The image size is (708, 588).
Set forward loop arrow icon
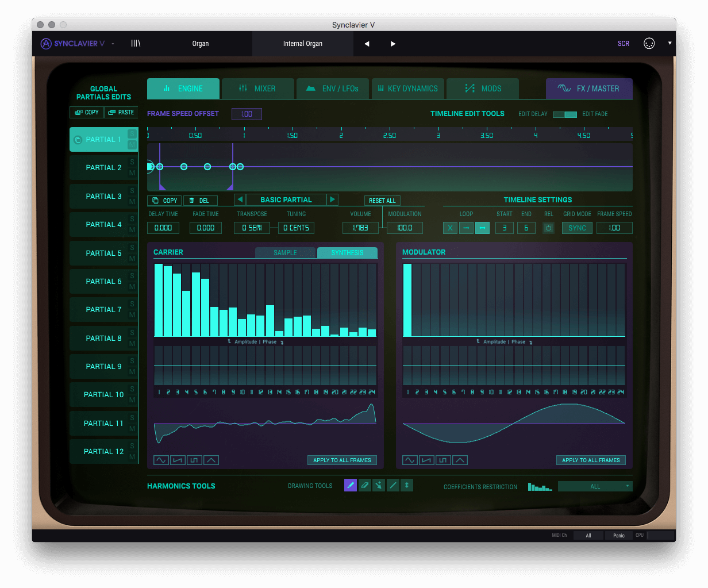click(x=466, y=228)
